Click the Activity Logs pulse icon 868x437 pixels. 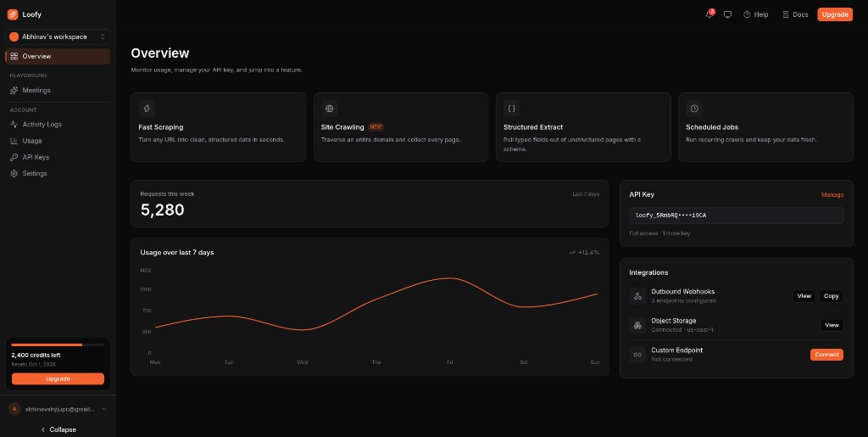14,125
